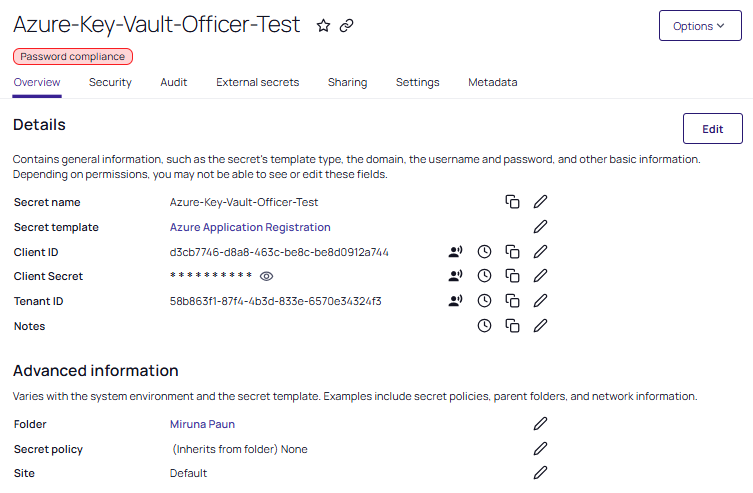Open the Options dropdown
Image resolution: width=753 pixels, height=493 pixels.
pyautogui.click(x=700, y=26)
